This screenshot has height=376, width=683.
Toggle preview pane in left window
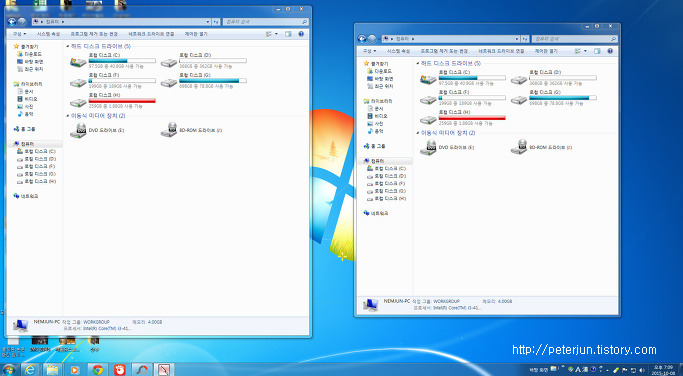click(x=288, y=34)
